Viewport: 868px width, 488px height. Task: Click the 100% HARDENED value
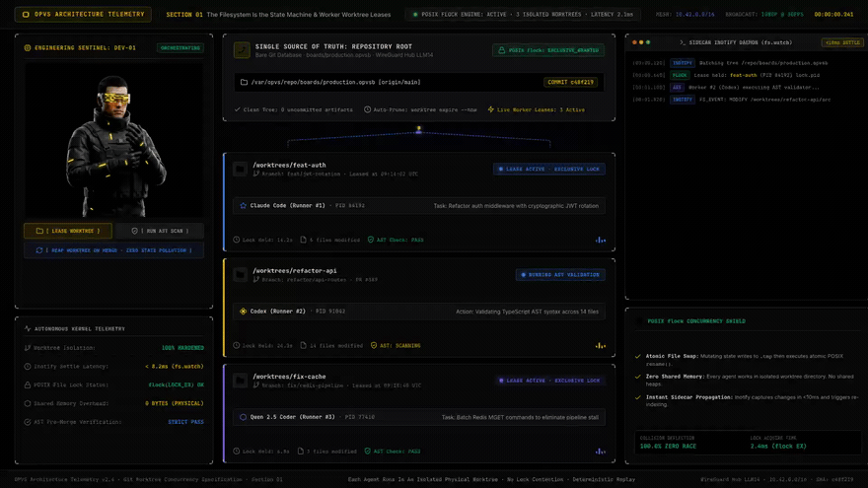(x=182, y=347)
